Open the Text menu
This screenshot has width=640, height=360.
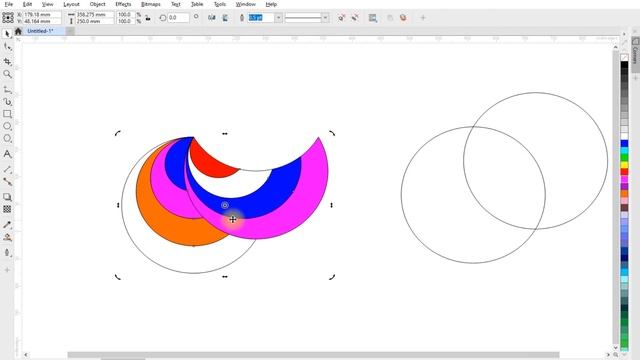coord(176,4)
